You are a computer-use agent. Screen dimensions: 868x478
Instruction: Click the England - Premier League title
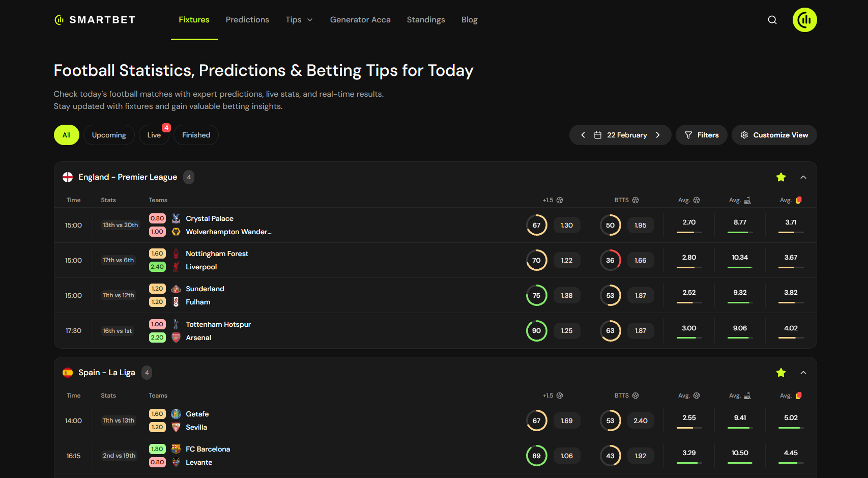coord(128,177)
